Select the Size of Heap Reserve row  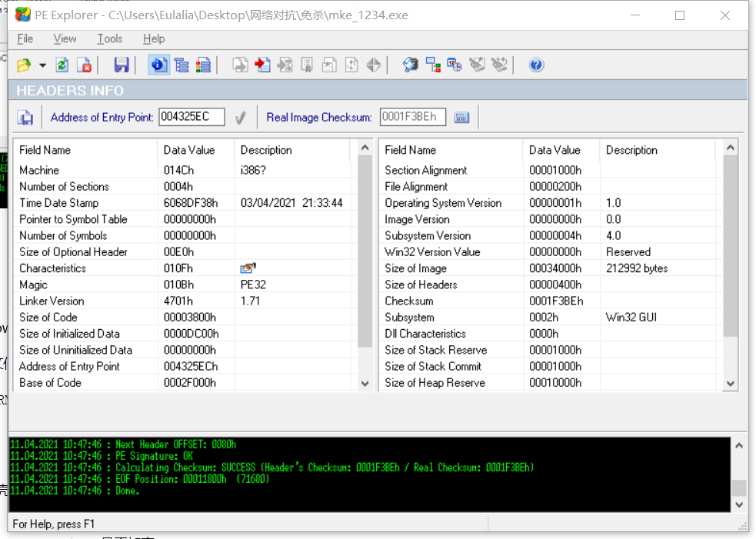(551, 383)
